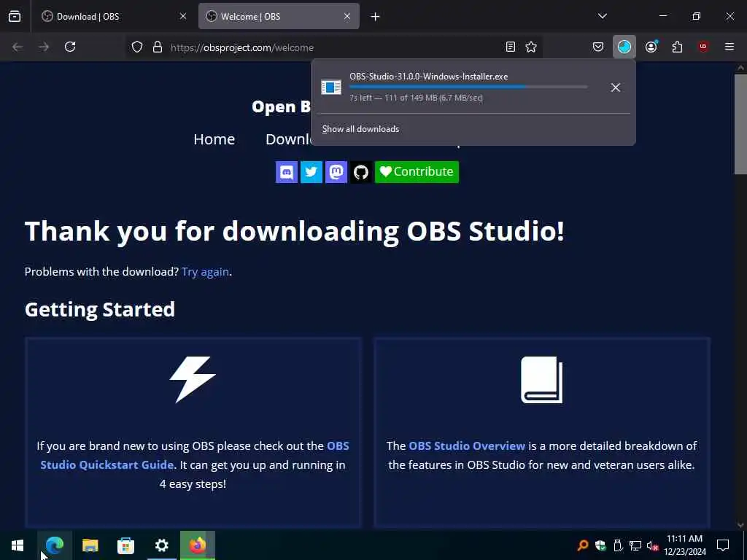Open the notification center icon
Screen dimensions: 747x560
[723, 545]
